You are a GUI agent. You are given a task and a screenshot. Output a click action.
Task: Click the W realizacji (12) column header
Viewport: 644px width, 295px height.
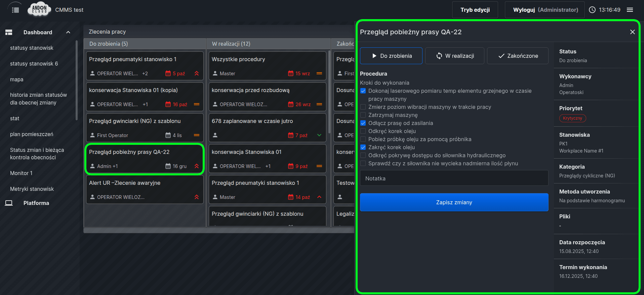pyautogui.click(x=268, y=44)
